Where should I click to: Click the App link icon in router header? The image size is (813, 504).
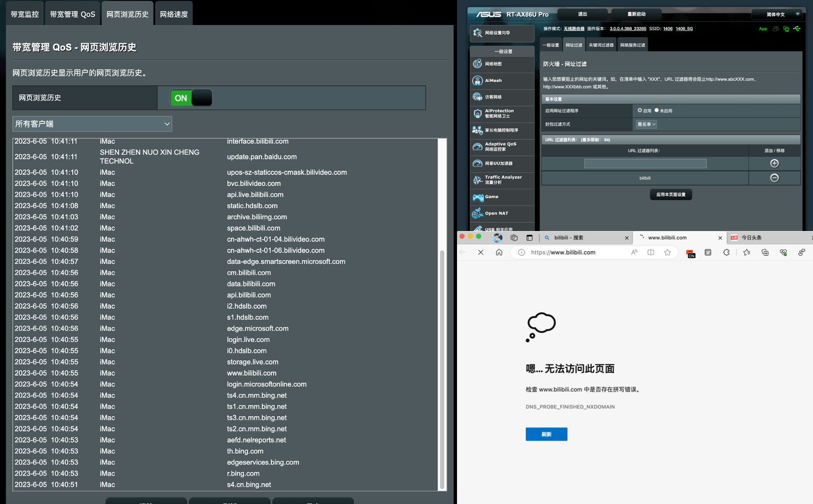763,29
